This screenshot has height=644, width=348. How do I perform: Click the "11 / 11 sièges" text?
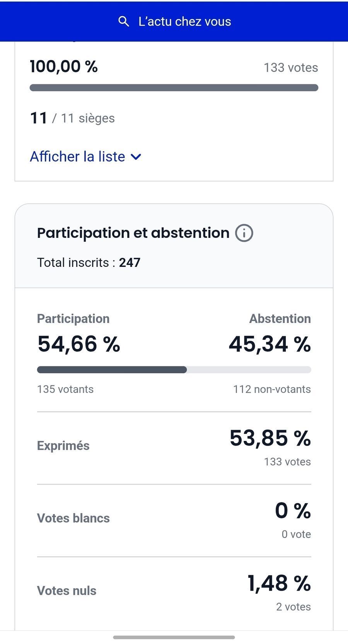(x=72, y=118)
